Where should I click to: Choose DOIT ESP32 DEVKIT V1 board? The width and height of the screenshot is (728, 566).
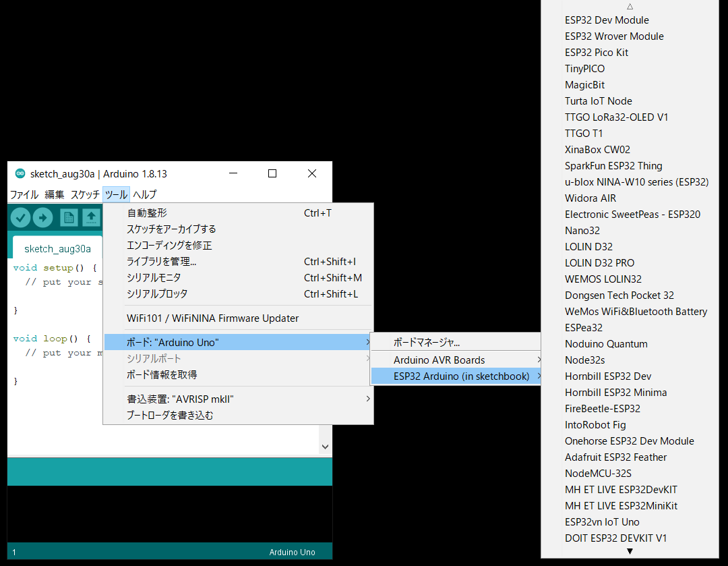click(615, 538)
